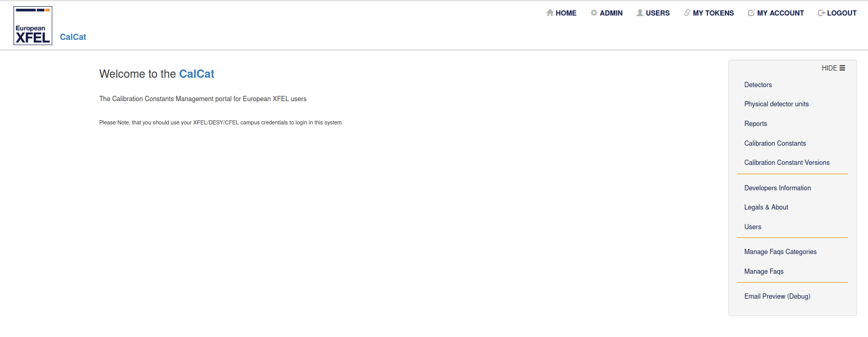Click the gear icon beside ADMIN
The width and height of the screenshot is (868, 337).
coord(594,13)
